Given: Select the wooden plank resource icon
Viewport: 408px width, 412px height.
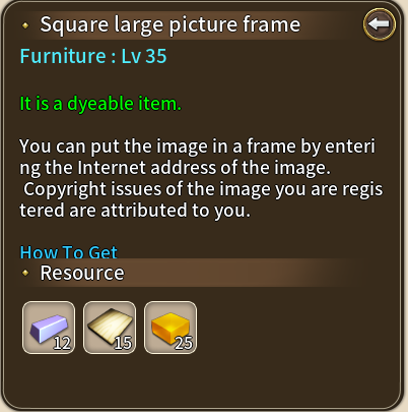Looking at the screenshot, I should coord(109,327).
